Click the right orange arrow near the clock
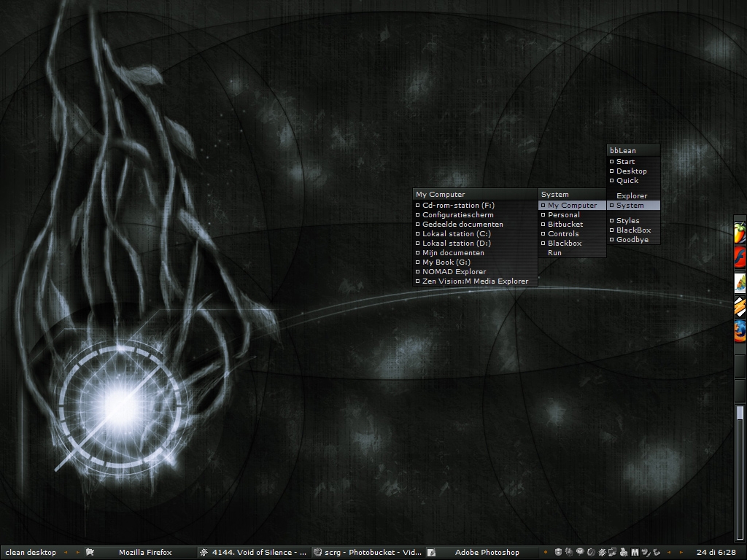747x560 pixels. 681,553
